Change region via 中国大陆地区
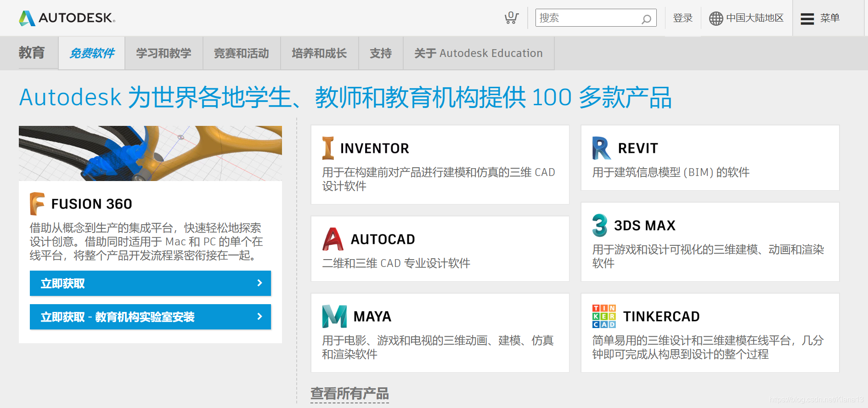This screenshot has height=408, width=868. click(x=755, y=18)
